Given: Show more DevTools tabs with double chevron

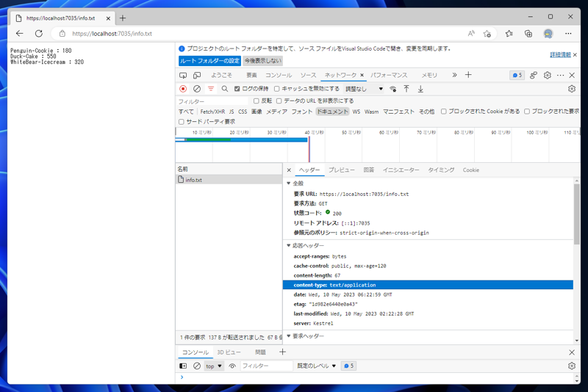Looking at the screenshot, I should coord(454,75).
